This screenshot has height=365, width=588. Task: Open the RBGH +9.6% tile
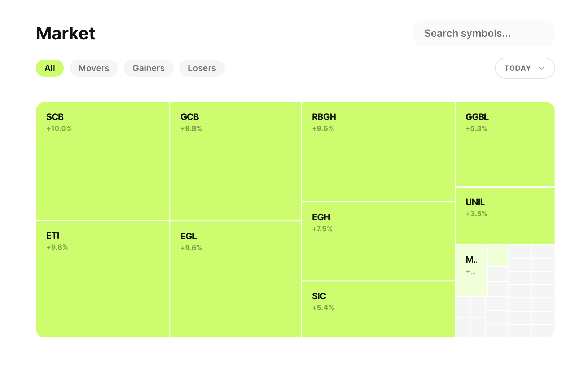coord(378,152)
